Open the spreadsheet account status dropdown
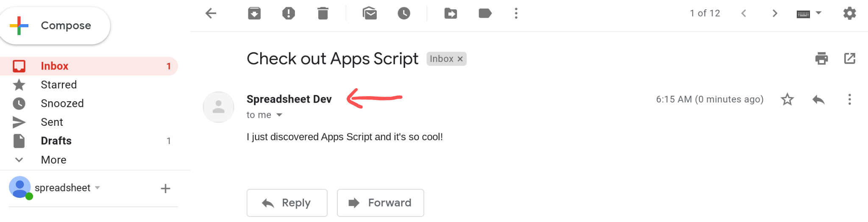The image size is (868, 222). (x=97, y=188)
